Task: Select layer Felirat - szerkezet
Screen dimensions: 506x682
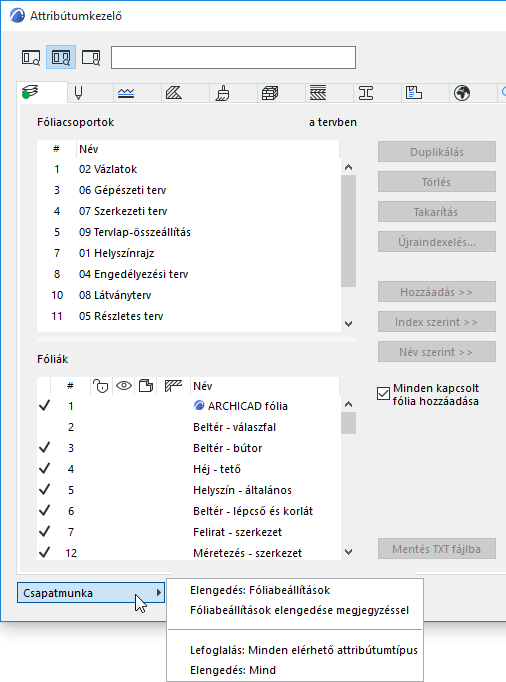Action: tap(188, 532)
